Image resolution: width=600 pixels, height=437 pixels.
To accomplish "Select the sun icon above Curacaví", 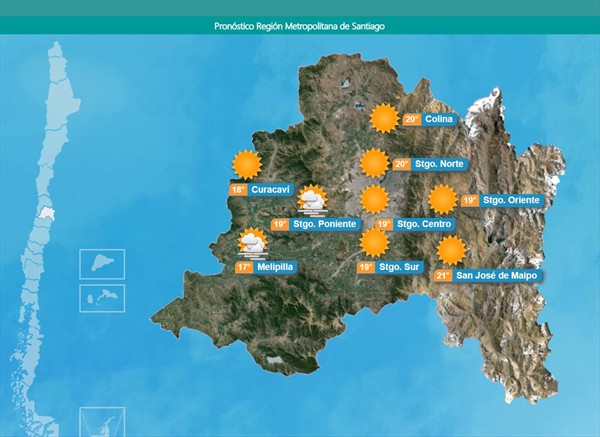I will [246, 164].
